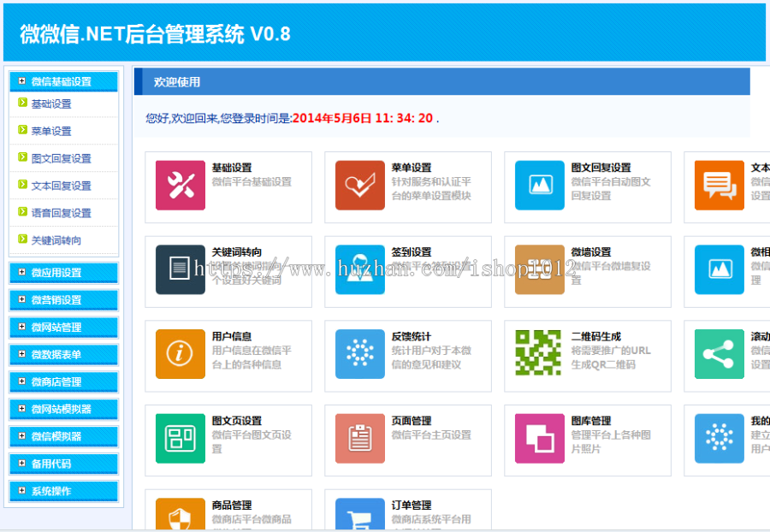
Task: Expand the 微营销设置 sidebar section
Action: pyautogui.click(x=62, y=299)
